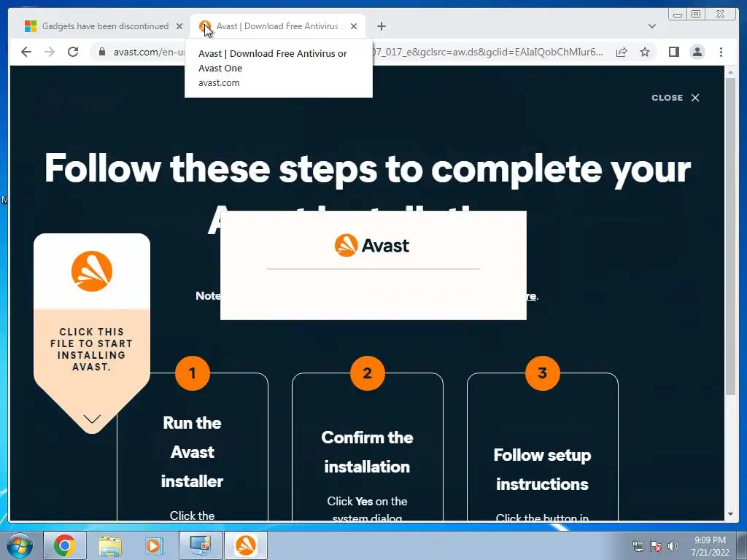Open Chrome's three-dot menu
The image size is (747, 560).
pos(721,52)
